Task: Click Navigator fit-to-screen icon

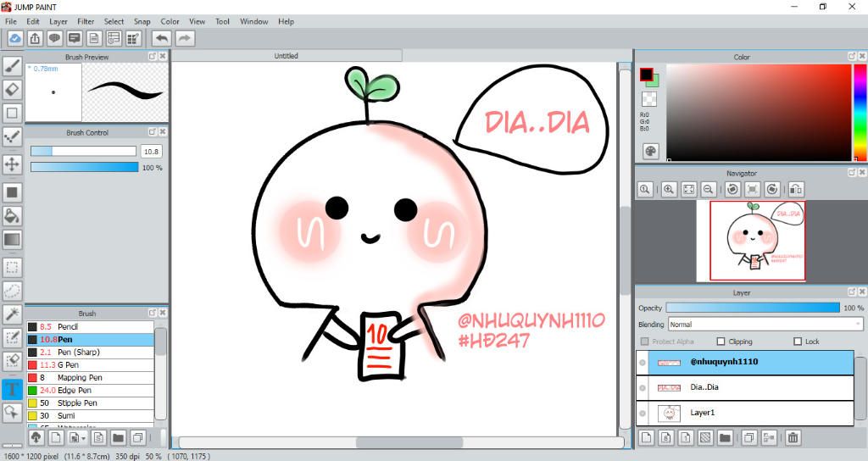Action: pyautogui.click(x=688, y=189)
